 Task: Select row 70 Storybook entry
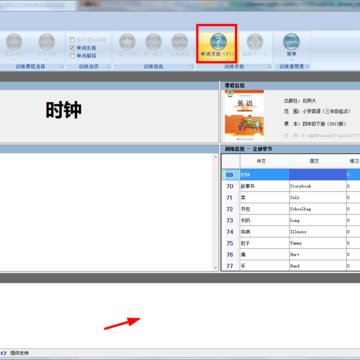[x=291, y=186]
